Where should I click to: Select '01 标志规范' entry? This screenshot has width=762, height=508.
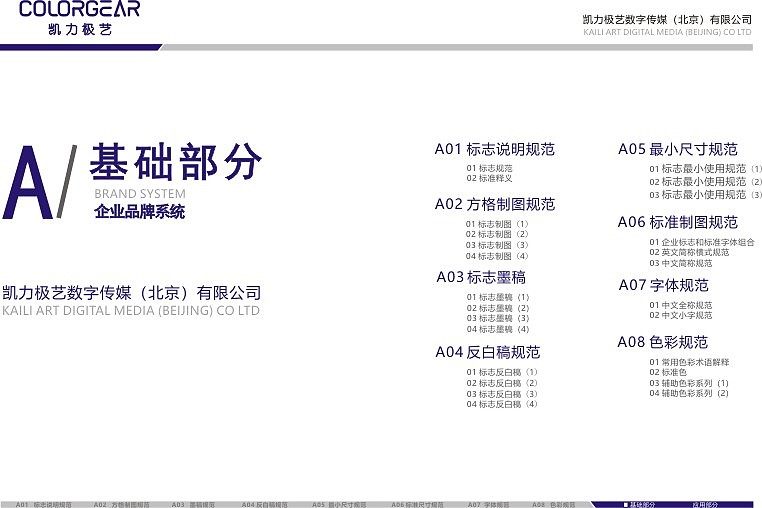click(489, 168)
